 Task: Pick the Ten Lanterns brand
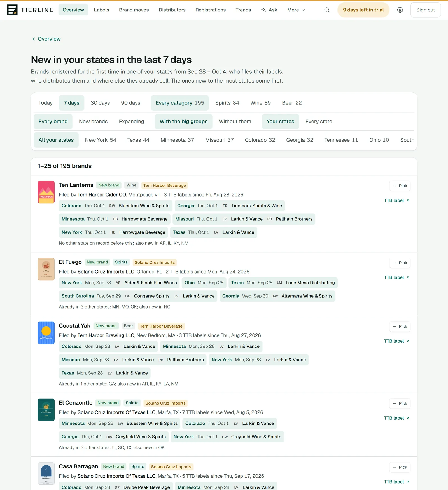pos(400,186)
